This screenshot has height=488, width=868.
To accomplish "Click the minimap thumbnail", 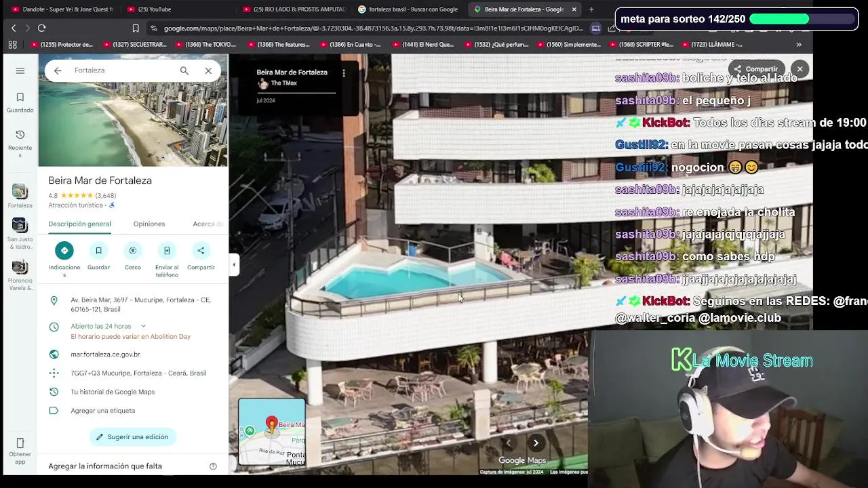I will point(272,432).
